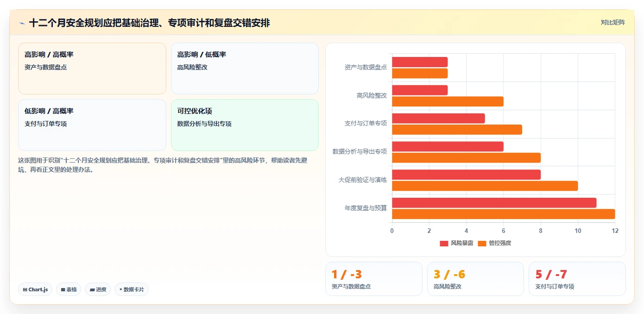Click the 资产与数据盘点 axis label in chart
Viewport: 644px width, 314px height.
(366, 68)
